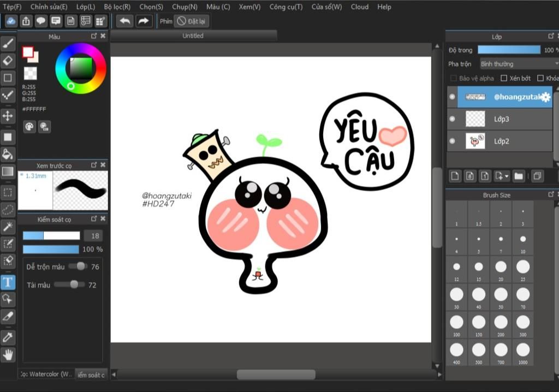Image resolution: width=559 pixels, height=392 pixels.
Task: Close the Màu color panel
Action: (x=103, y=35)
